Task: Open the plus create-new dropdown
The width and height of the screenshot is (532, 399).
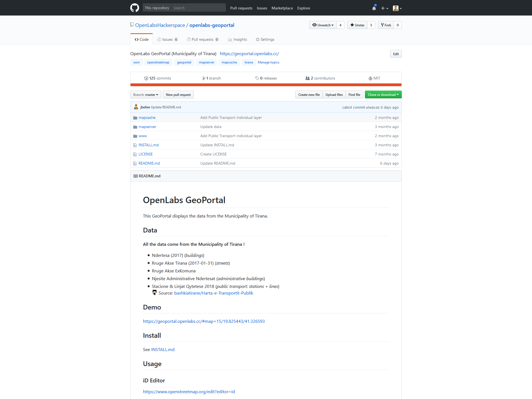Action: [384, 8]
